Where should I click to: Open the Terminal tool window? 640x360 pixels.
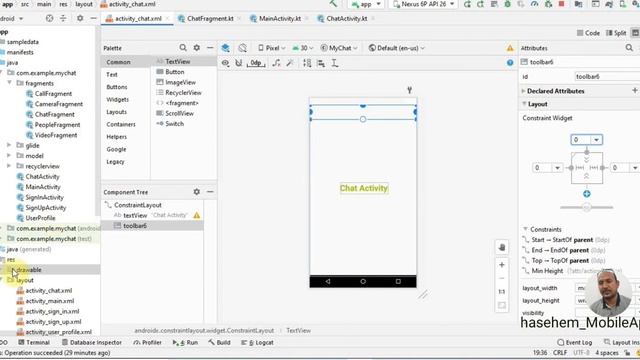[34, 342]
